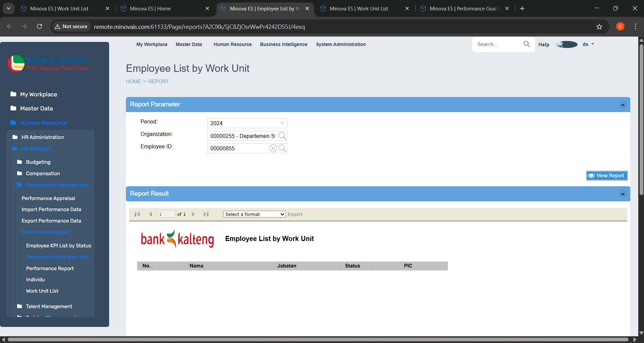Click the HOME breadcrumb link
This screenshot has height=343, width=644.
point(133,82)
